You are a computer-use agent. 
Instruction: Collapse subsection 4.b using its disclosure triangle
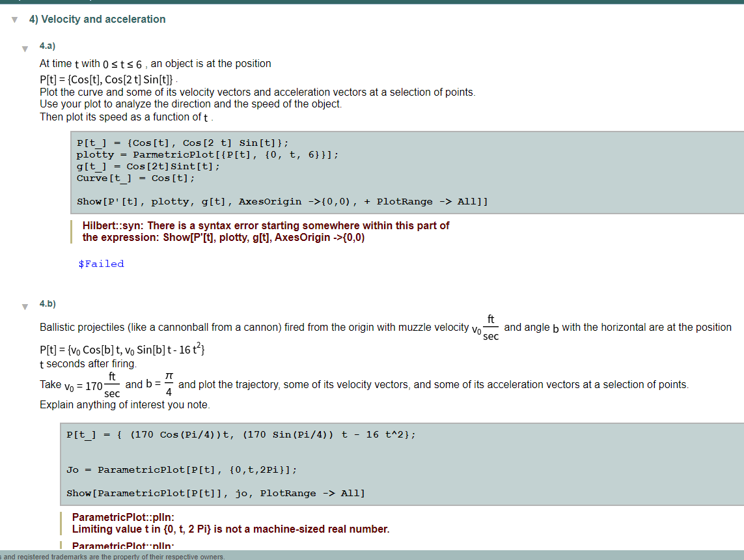(x=24, y=306)
